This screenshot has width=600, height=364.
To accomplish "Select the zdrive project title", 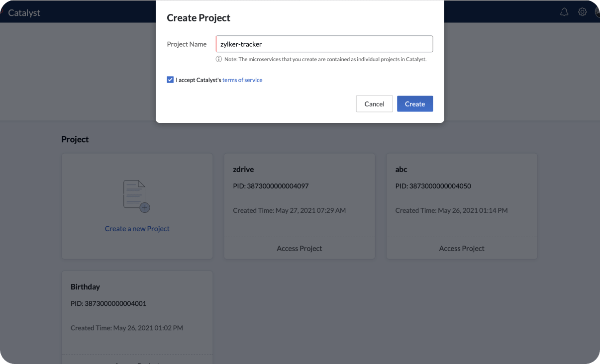I will coord(243,170).
